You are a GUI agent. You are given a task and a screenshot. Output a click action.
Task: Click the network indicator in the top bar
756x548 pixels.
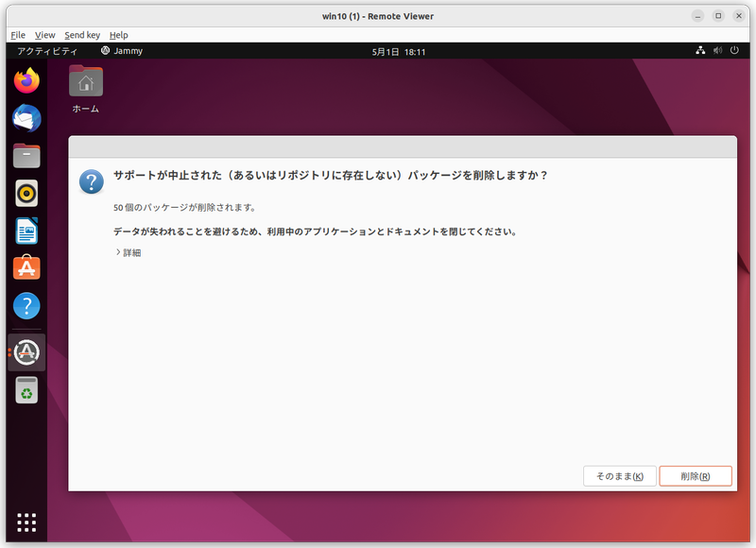pos(702,50)
